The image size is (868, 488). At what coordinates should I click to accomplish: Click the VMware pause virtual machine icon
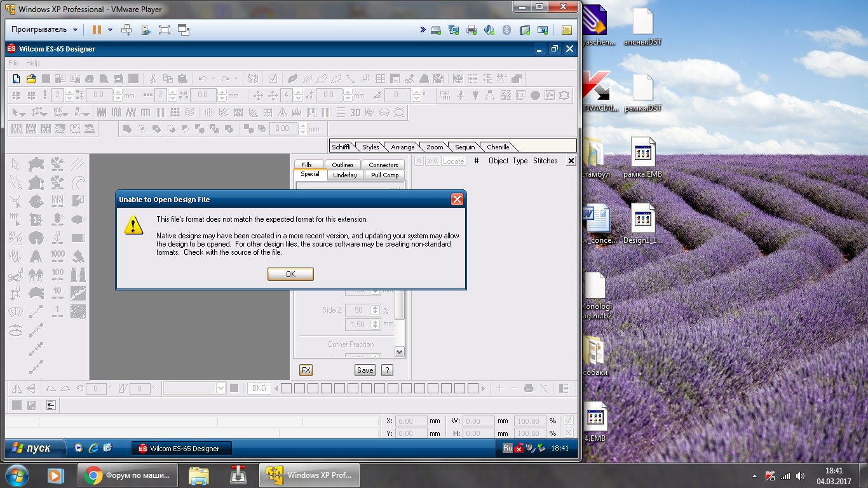97,30
